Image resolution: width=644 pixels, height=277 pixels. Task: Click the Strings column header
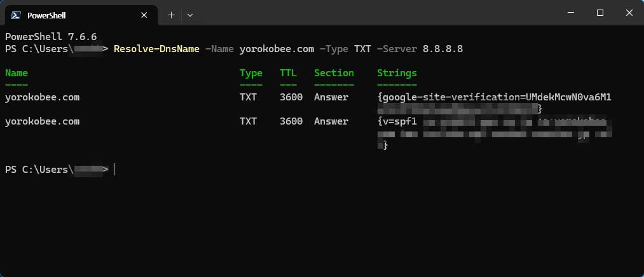(x=397, y=73)
